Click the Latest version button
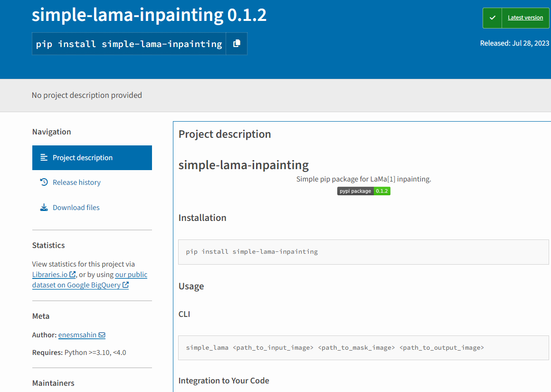This screenshot has width=551, height=392. point(525,18)
